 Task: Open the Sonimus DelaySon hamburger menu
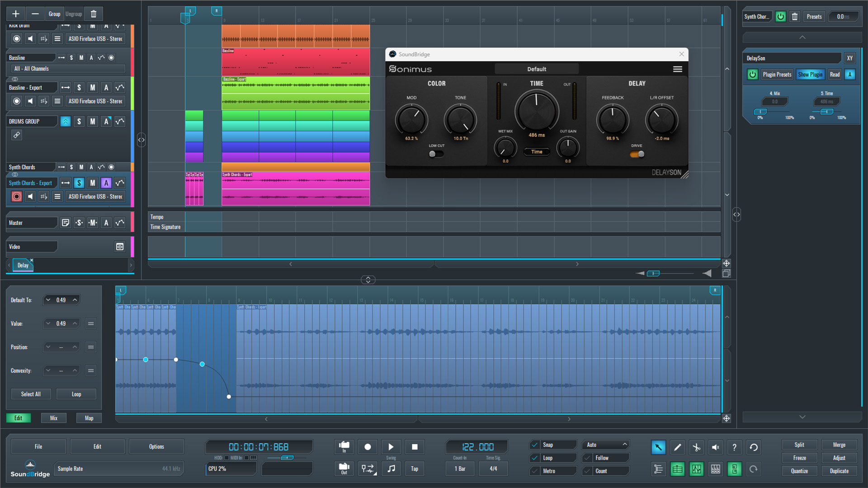point(677,69)
